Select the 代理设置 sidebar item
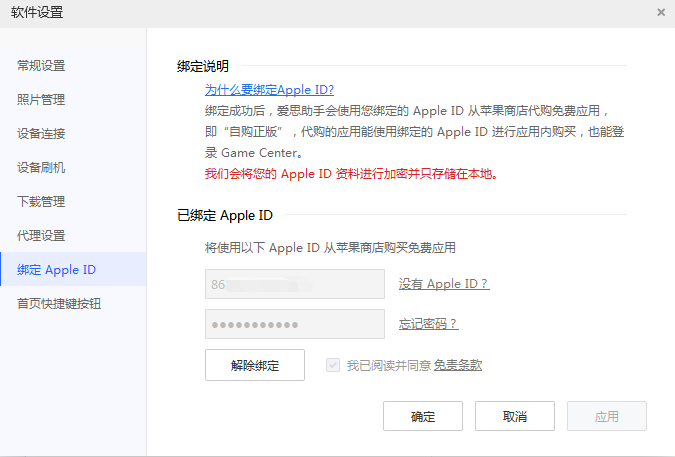The height and width of the screenshot is (457, 675). pos(41,236)
